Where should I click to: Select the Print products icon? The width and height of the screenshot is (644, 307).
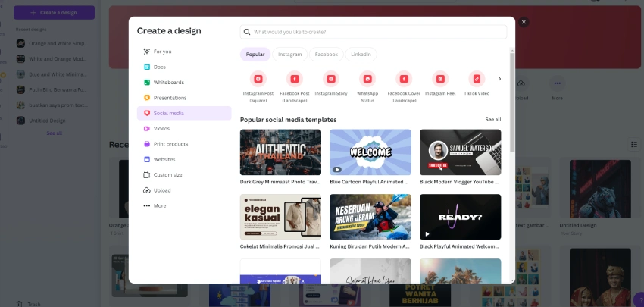[x=147, y=144]
